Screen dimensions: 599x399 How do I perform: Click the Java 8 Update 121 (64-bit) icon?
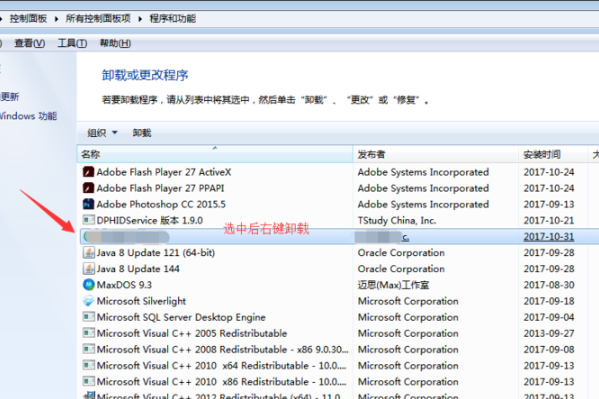click(x=89, y=253)
